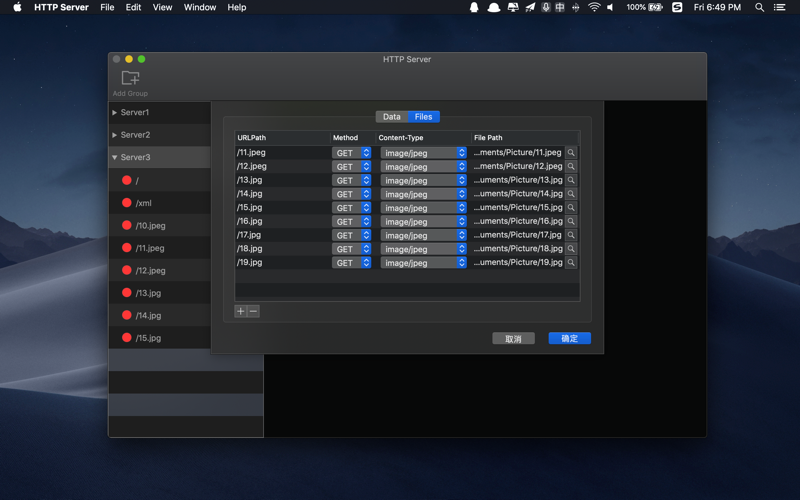Open Method dropdown for /12.jpeg row
The width and height of the screenshot is (800, 500).
[352, 166]
